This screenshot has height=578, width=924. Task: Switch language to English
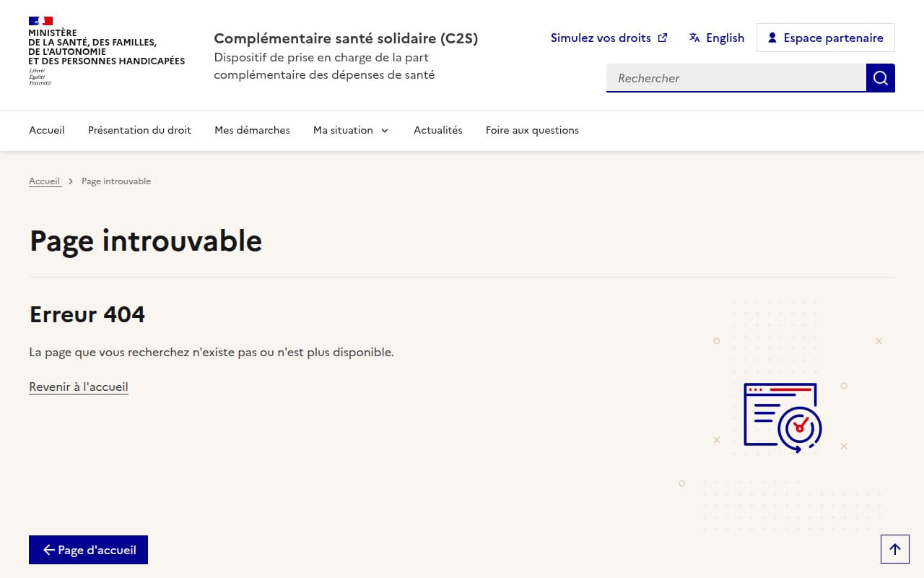717,38
